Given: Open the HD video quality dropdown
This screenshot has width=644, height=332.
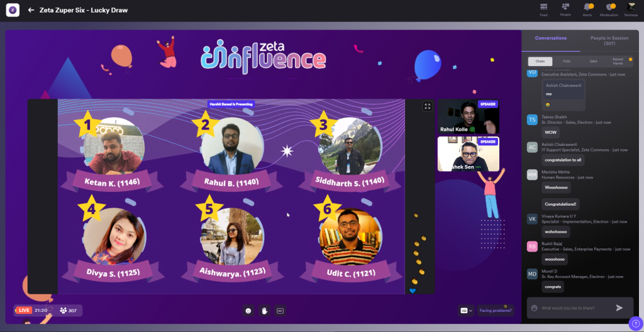Looking at the screenshot, I should (x=466, y=311).
